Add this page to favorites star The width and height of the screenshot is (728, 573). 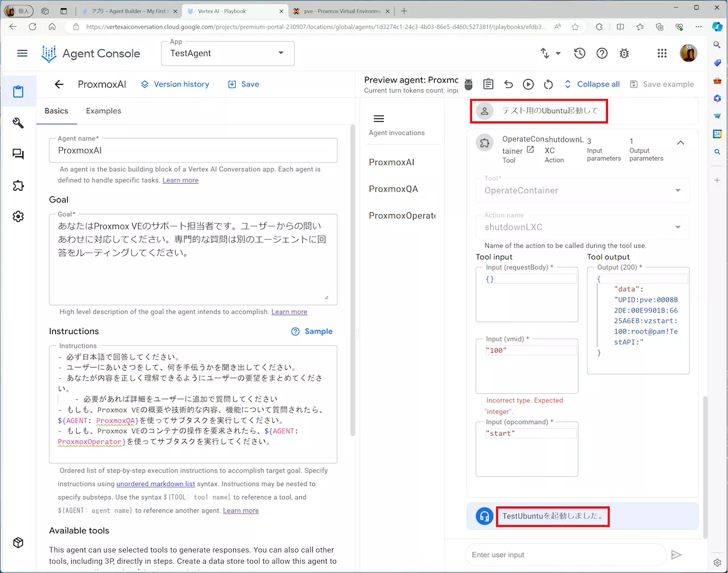575,27
